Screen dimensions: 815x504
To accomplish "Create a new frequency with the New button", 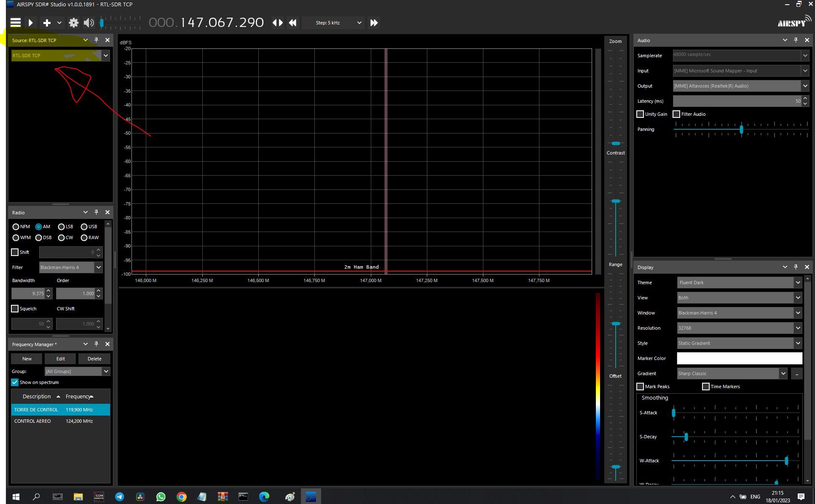I will (x=26, y=358).
